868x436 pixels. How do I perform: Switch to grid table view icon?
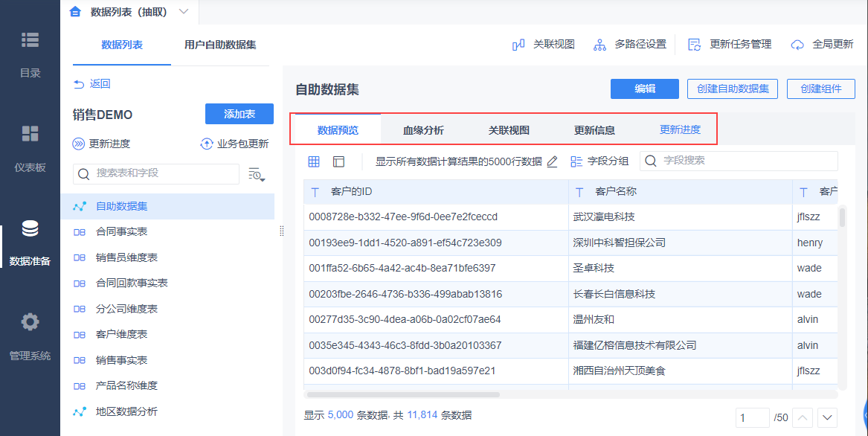point(314,161)
